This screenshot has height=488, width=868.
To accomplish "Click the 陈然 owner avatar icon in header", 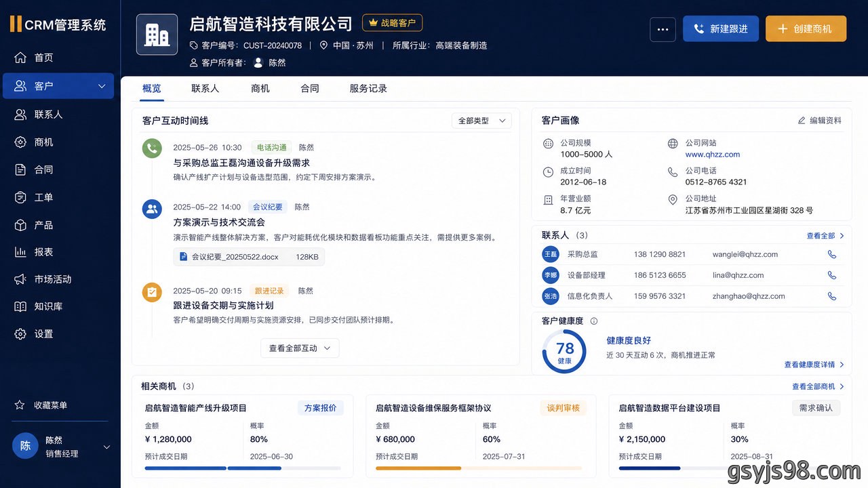I will click(258, 62).
